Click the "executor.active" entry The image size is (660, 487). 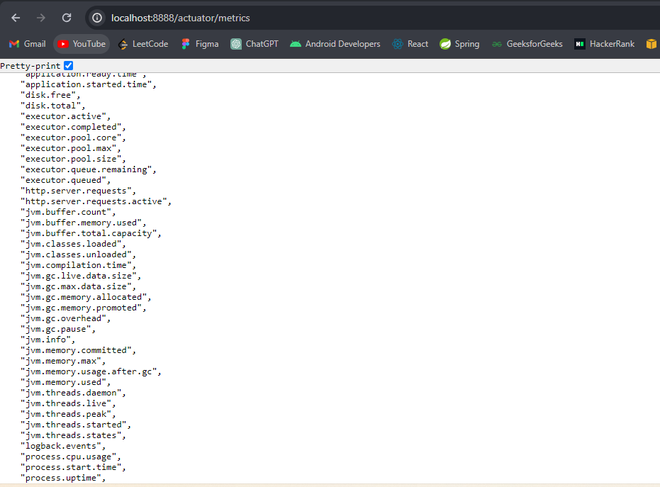(66, 117)
